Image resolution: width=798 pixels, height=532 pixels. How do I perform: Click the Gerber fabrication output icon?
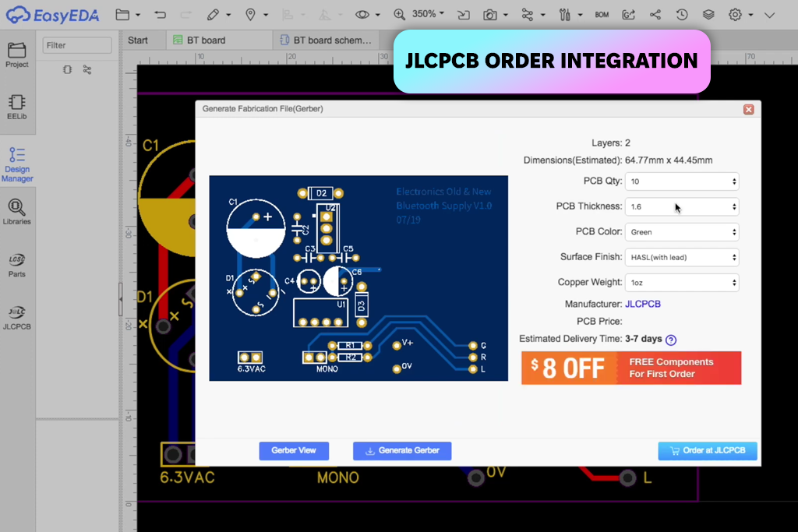(629, 15)
